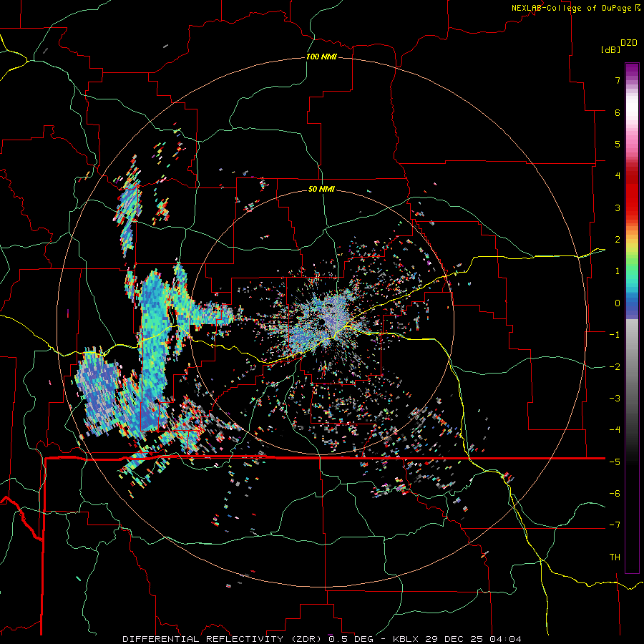
Task: Click the 4 value on the color scale
Action: click(x=617, y=176)
